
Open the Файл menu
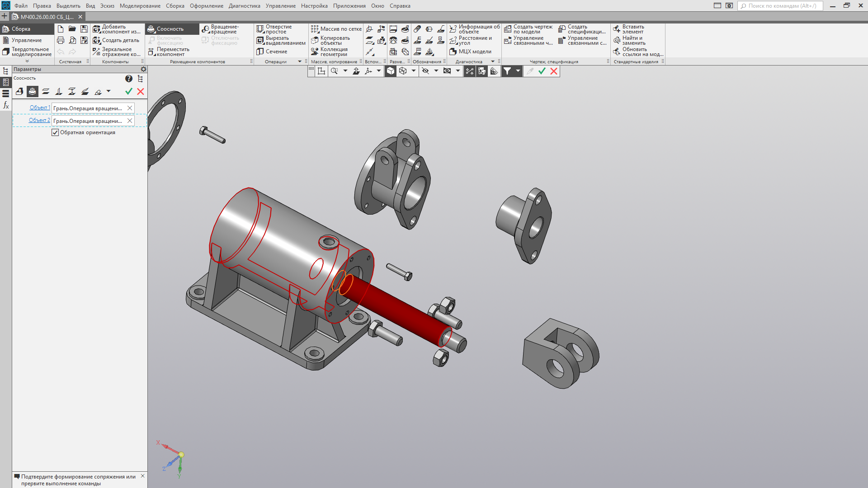coord(21,6)
